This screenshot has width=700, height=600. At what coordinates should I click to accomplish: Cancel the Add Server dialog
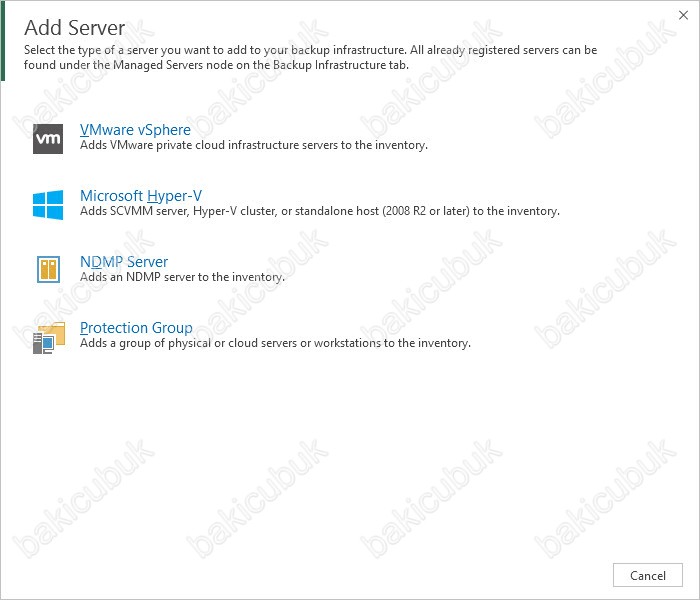click(647, 575)
